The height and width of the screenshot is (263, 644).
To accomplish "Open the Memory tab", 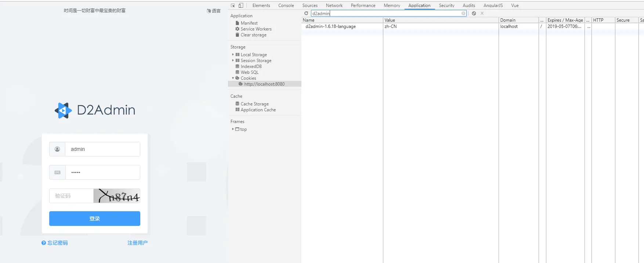I will point(392,6).
